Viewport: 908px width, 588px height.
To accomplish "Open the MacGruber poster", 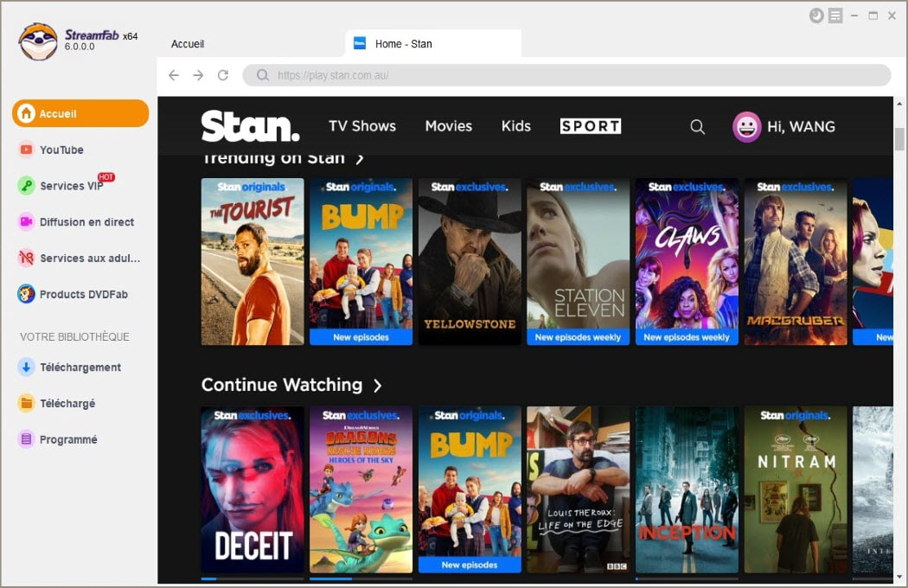I will point(796,261).
